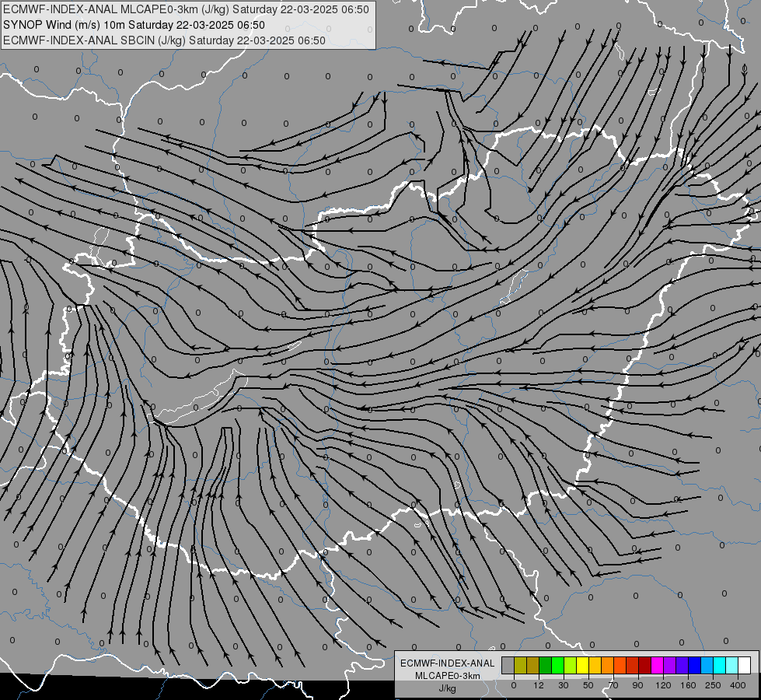Choose the white swatch at legend end
This screenshot has width=761, height=700.
coord(744,665)
